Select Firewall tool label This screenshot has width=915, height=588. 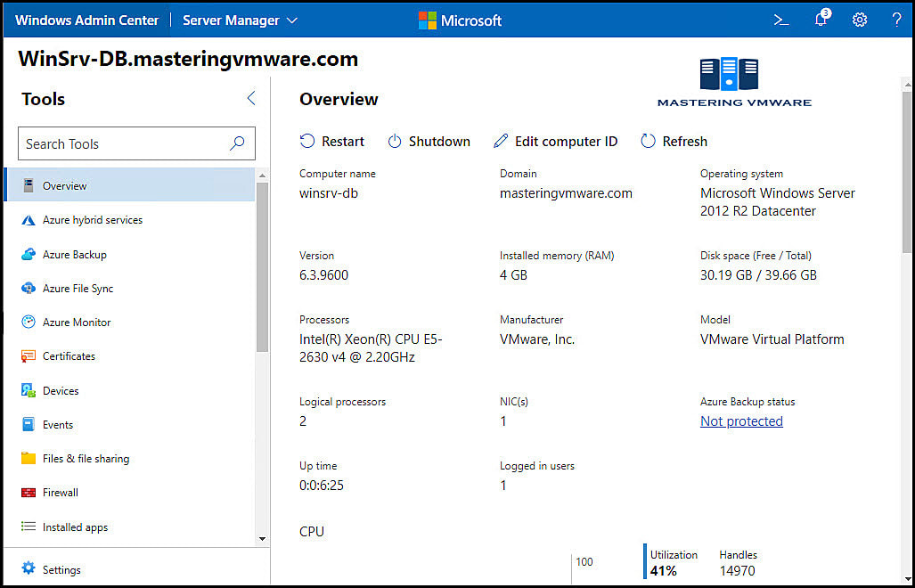pos(60,493)
